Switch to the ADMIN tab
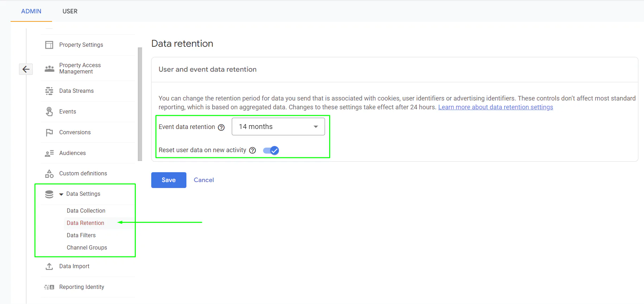The image size is (644, 304). 31,11
